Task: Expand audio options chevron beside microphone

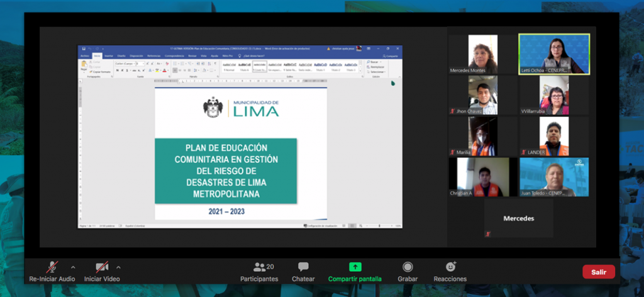Action: (x=73, y=266)
